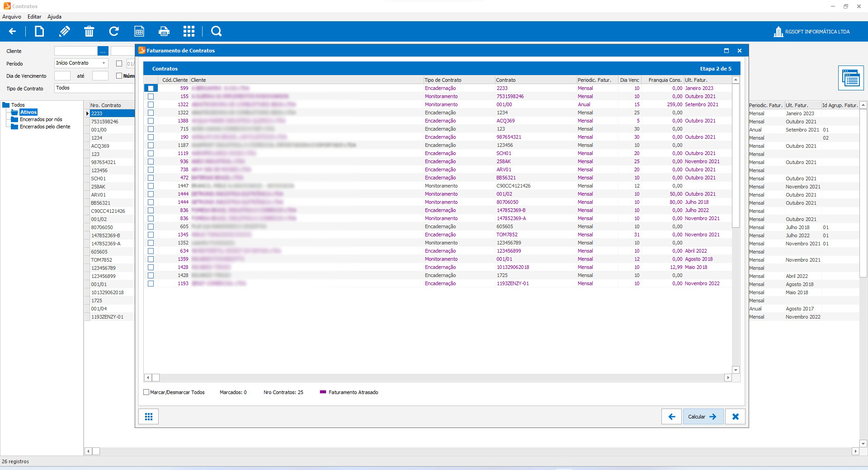Click the Dia de Vencimento até field

[100, 76]
